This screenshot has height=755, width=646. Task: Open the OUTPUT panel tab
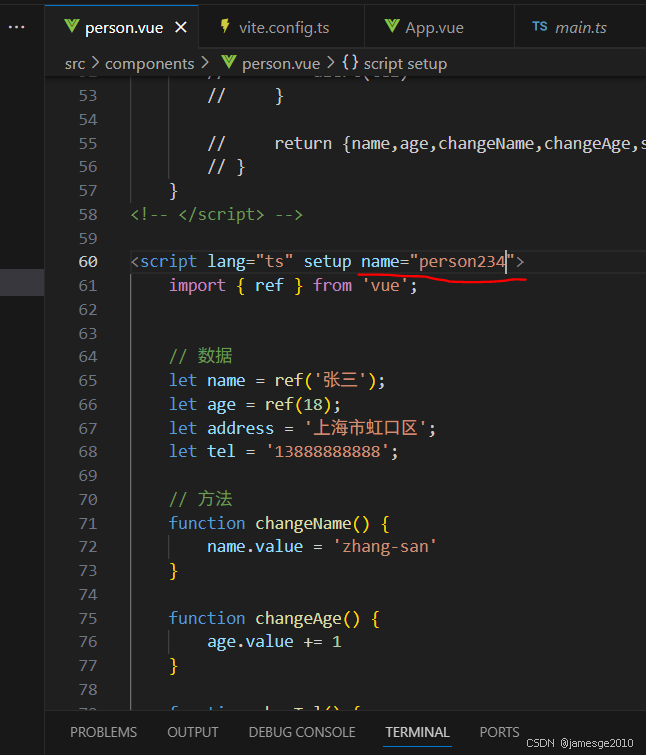click(x=193, y=732)
